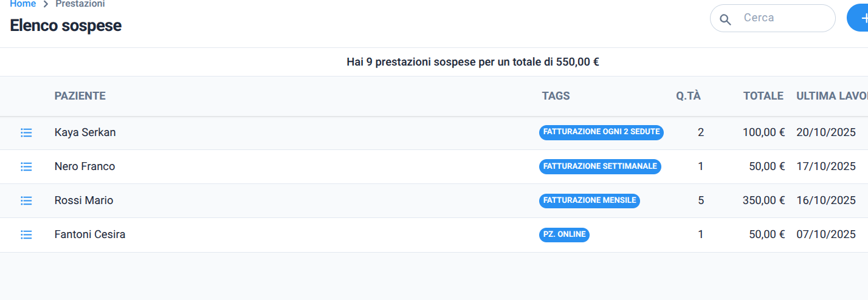The width and height of the screenshot is (868, 300).
Task: Select the Fatturazione ogni 2 sedute tag
Action: (x=601, y=132)
